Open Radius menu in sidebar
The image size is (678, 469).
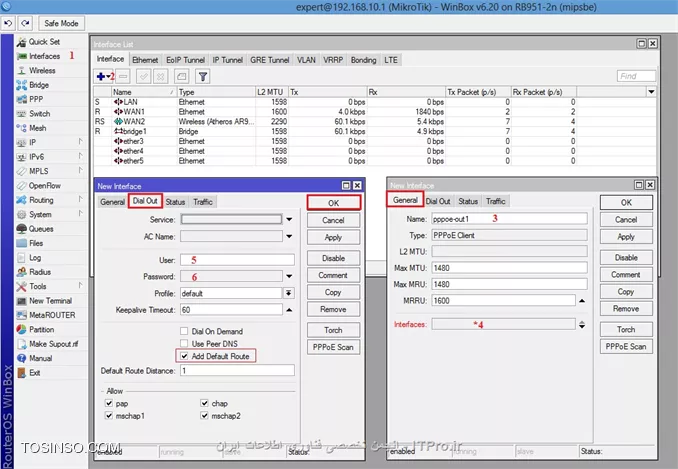[x=34, y=272]
